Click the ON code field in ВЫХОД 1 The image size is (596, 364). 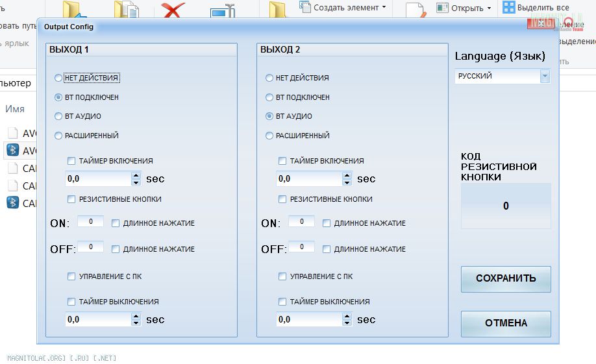[90, 222]
